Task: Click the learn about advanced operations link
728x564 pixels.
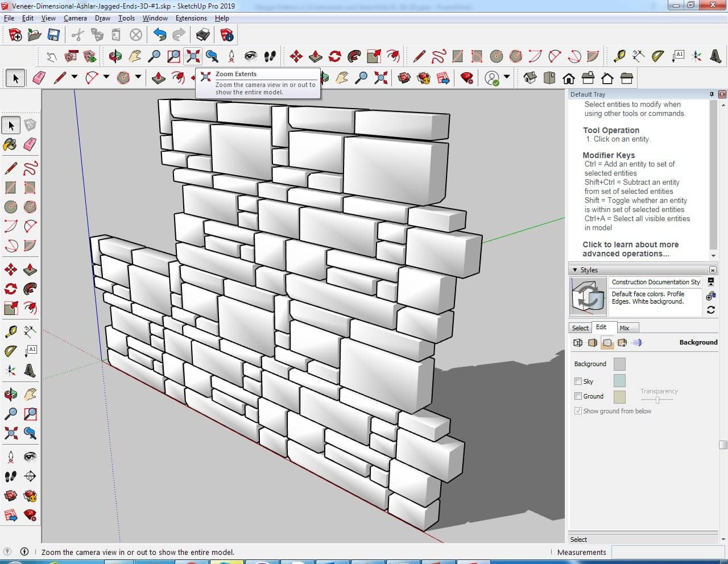Action: click(x=630, y=249)
